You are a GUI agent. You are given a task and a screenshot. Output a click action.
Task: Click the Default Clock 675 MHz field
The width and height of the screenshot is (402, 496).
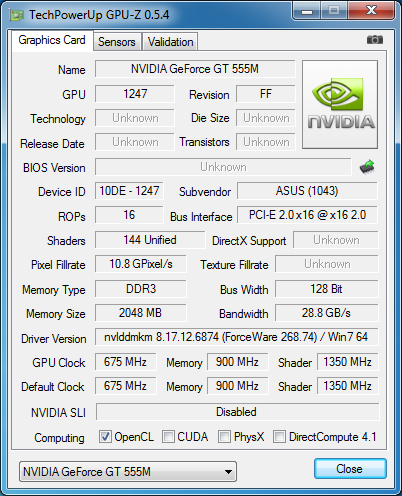pyautogui.click(x=125, y=386)
